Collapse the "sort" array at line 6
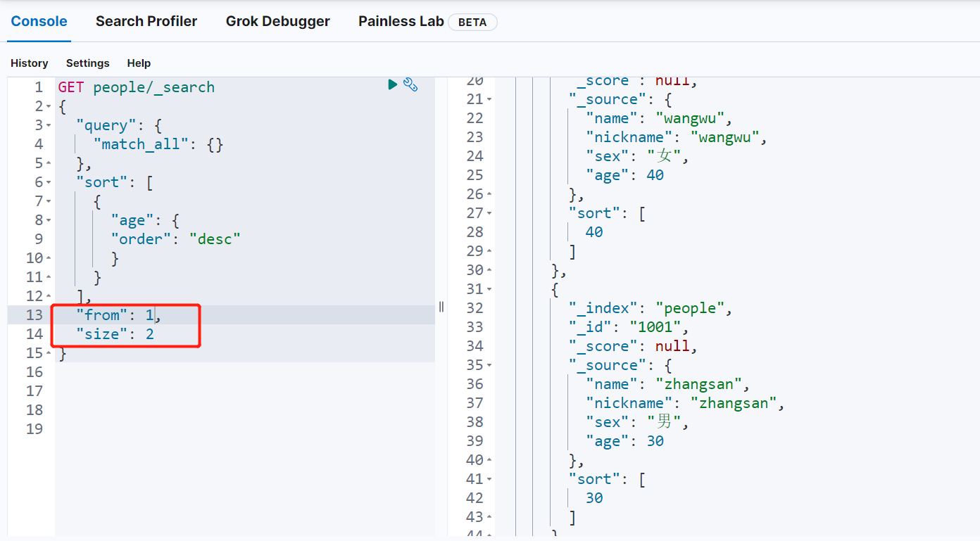This screenshot has width=980, height=541. pos(49,183)
